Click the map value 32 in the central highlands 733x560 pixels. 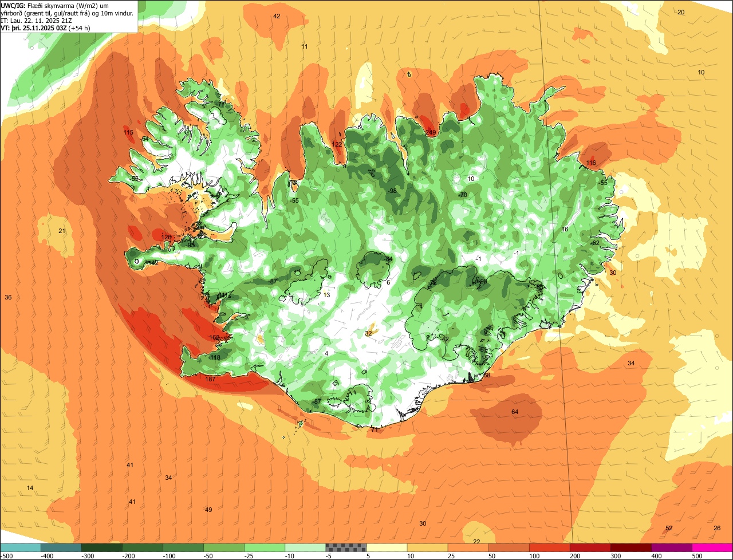click(x=368, y=333)
